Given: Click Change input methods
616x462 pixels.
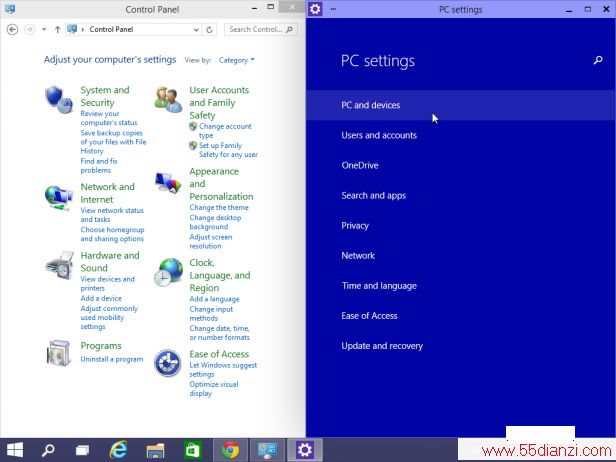Looking at the screenshot, I should (x=211, y=314).
